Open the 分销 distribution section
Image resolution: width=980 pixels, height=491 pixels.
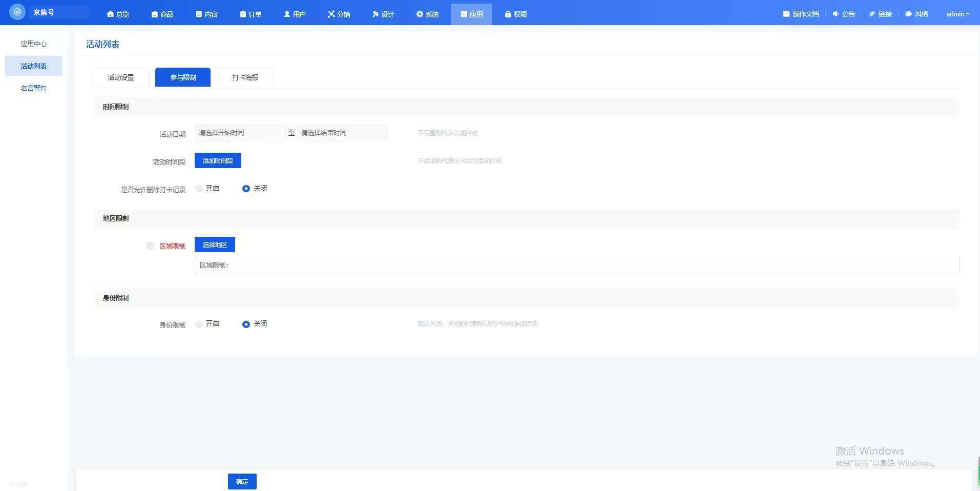339,14
